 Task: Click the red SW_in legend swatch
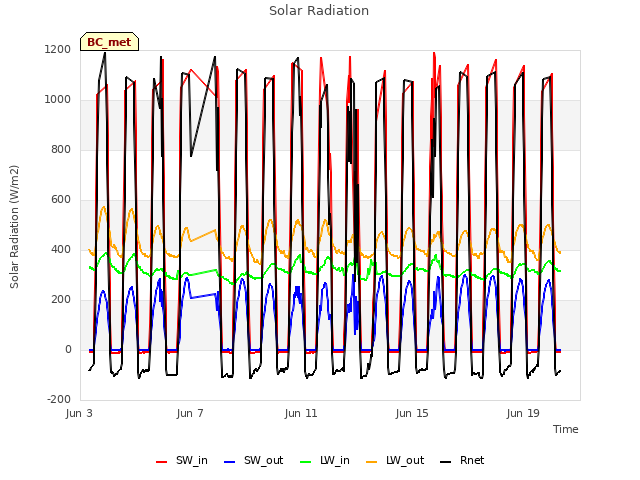pyautogui.click(x=162, y=462)
